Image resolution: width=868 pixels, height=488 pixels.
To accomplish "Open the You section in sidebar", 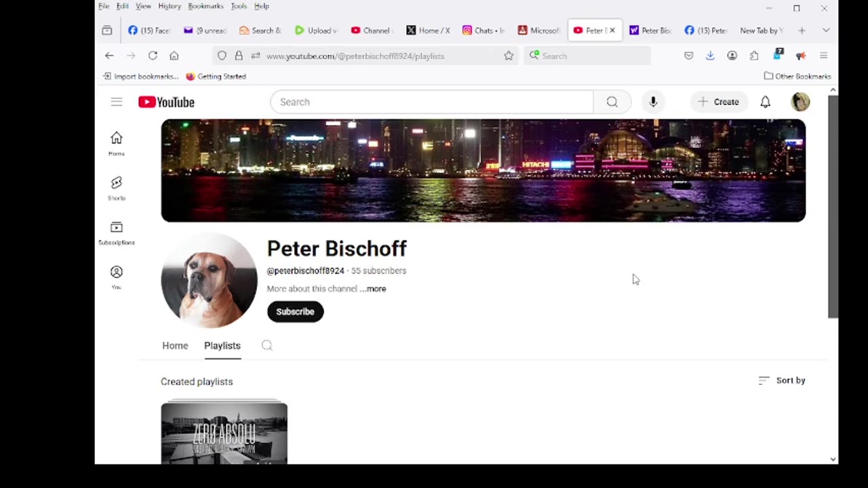I will 117,277.
